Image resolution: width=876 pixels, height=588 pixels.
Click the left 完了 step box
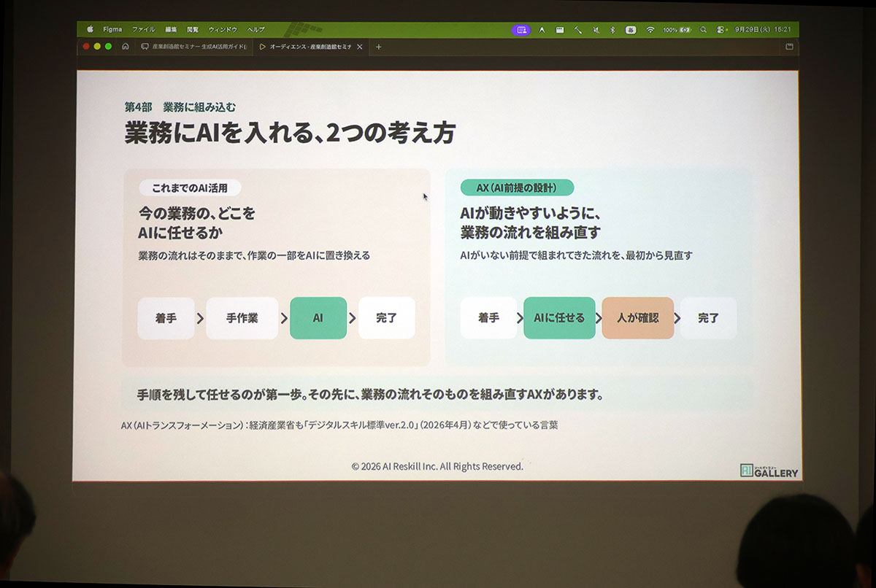[386, 318]
